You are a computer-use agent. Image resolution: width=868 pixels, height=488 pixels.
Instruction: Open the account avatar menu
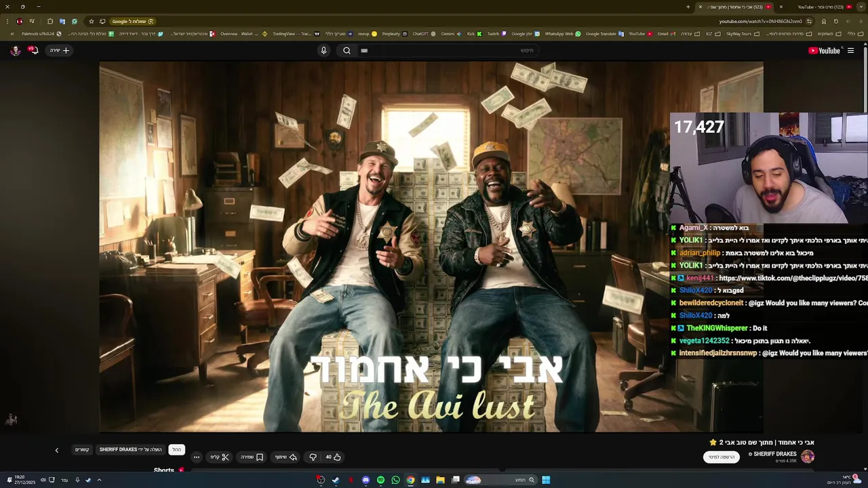[x=15, y=50]
